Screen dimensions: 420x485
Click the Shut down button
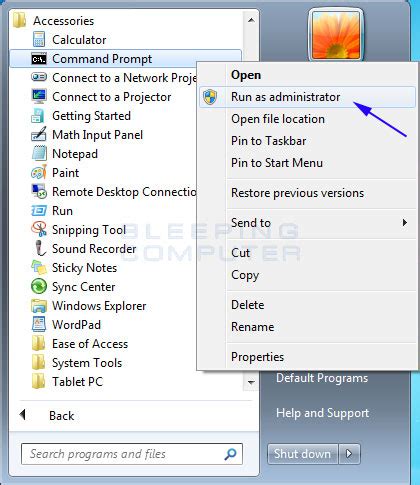[x=302, y=454]
